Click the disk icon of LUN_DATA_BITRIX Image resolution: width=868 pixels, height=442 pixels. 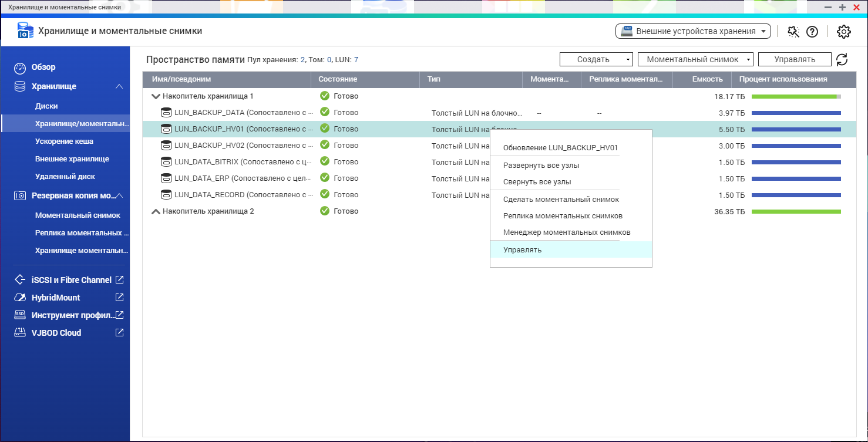[x=166, y=162]
